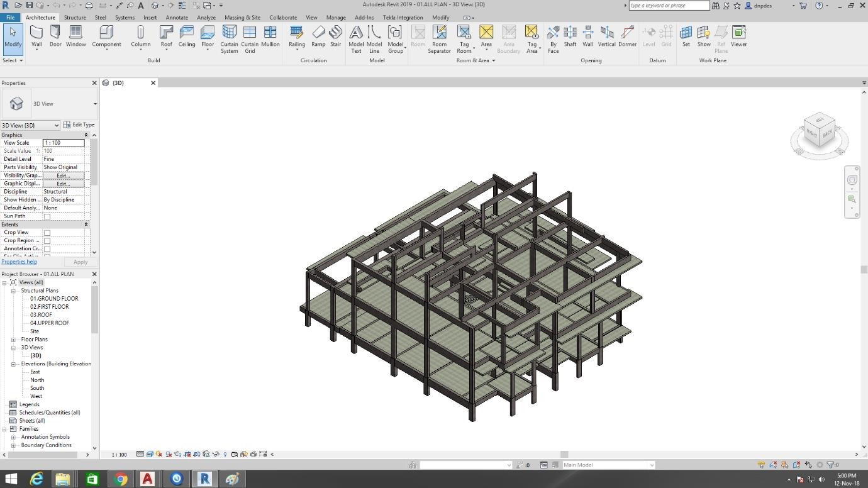Click the Edit Type button
The width and height of the screenshot is (868, 488).
coord(79,125)
